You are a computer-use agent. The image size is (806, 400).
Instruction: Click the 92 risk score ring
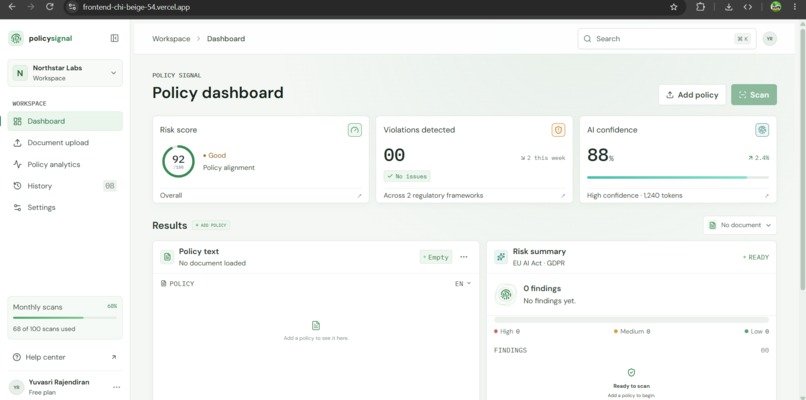[x=178, y=161]
